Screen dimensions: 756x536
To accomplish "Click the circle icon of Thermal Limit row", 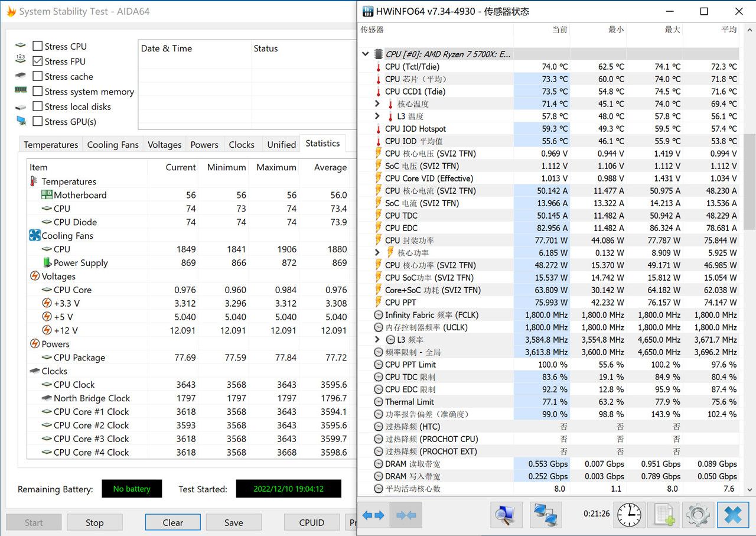I will (379, 402).
